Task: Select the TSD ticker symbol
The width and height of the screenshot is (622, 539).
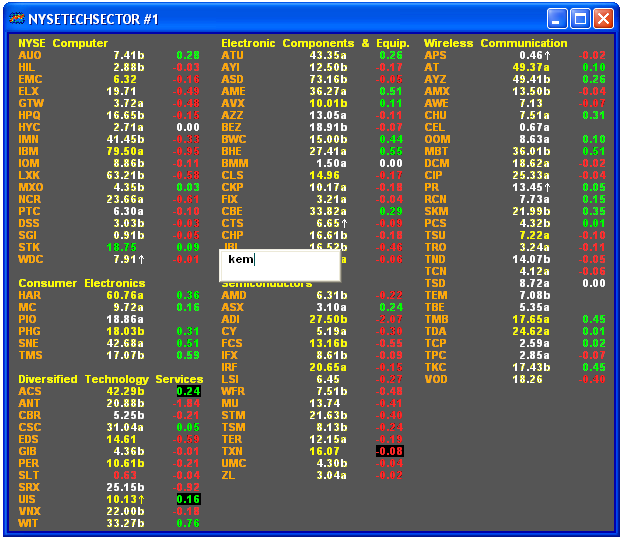Action: tap(435, 283)
